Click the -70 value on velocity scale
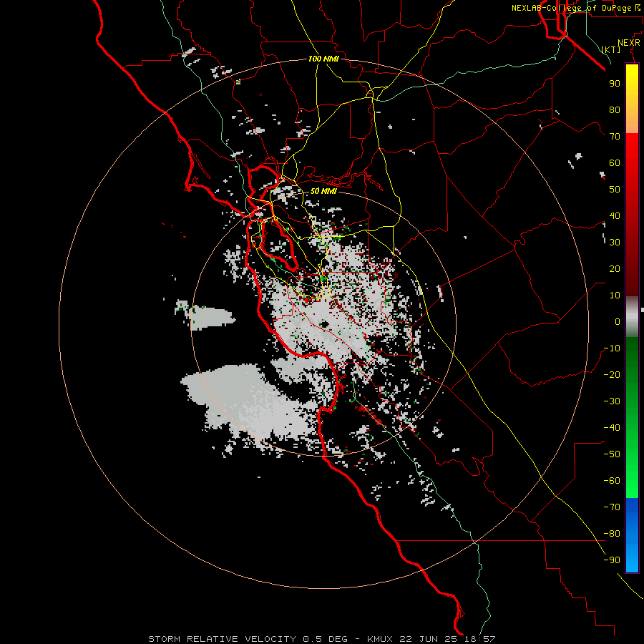This screenshot has height=644, width=644. 612,507
